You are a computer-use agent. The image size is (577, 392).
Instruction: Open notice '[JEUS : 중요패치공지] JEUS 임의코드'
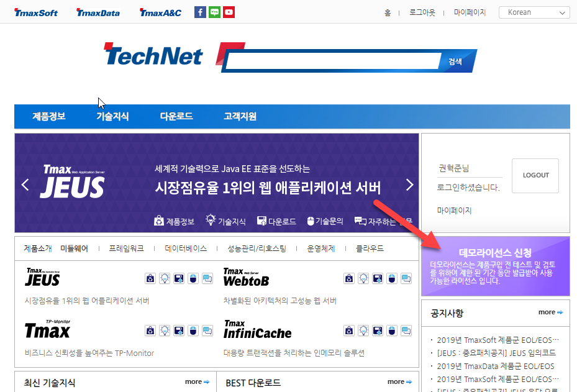point(496,353)
